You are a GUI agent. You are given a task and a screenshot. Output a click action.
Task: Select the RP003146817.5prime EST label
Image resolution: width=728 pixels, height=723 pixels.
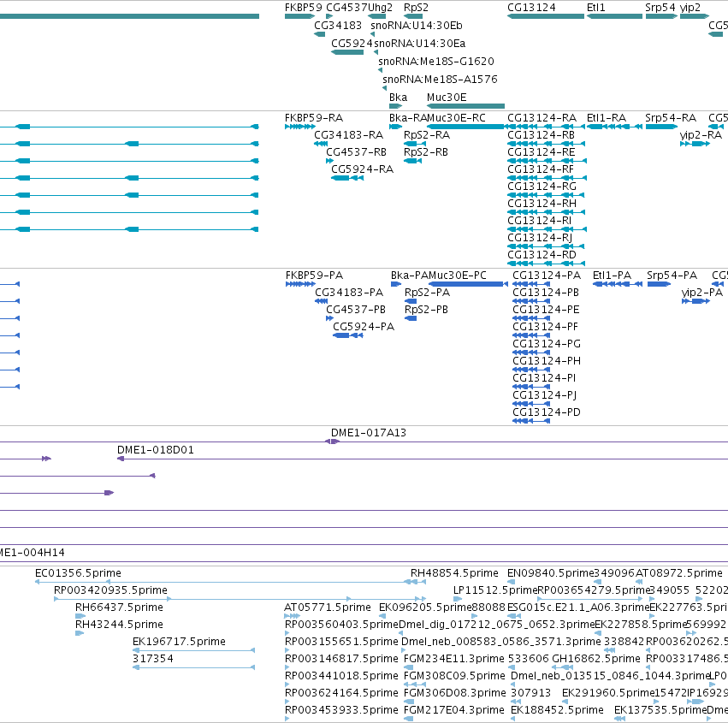(341, 659)
